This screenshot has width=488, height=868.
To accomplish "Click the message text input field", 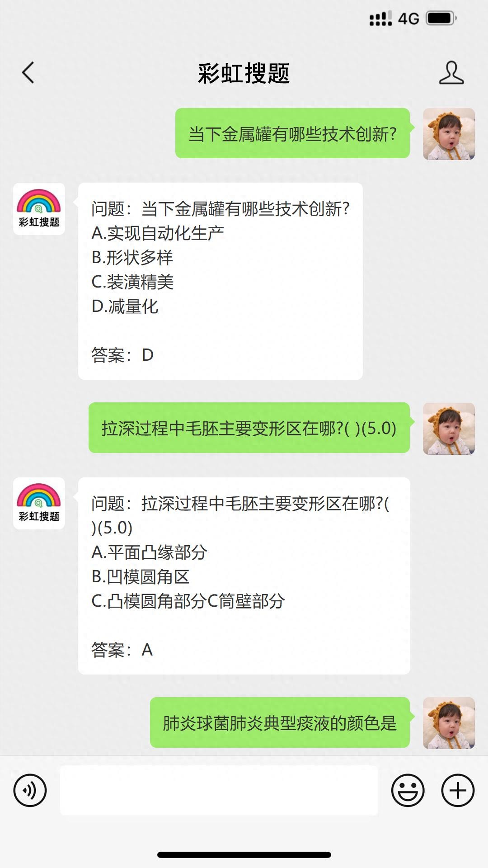I will (x=219, y=790).
